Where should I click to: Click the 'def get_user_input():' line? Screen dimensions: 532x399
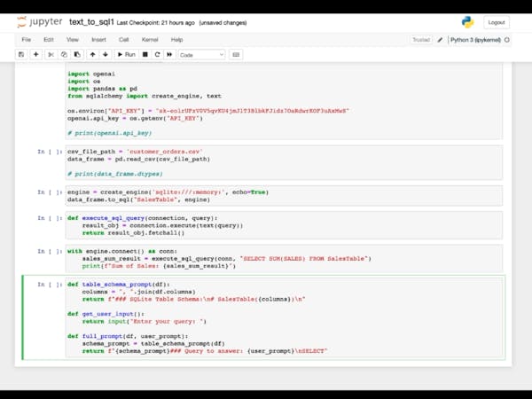pos(106,314)
